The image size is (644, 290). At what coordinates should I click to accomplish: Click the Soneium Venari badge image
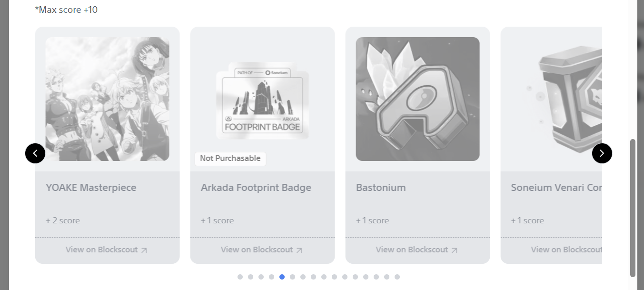[x=562, y=99]
